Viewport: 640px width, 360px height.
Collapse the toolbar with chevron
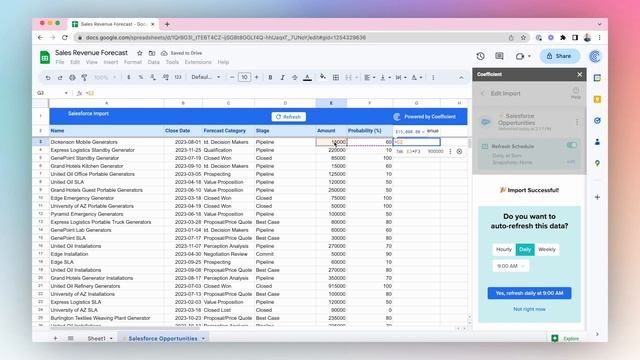[461, 78]
